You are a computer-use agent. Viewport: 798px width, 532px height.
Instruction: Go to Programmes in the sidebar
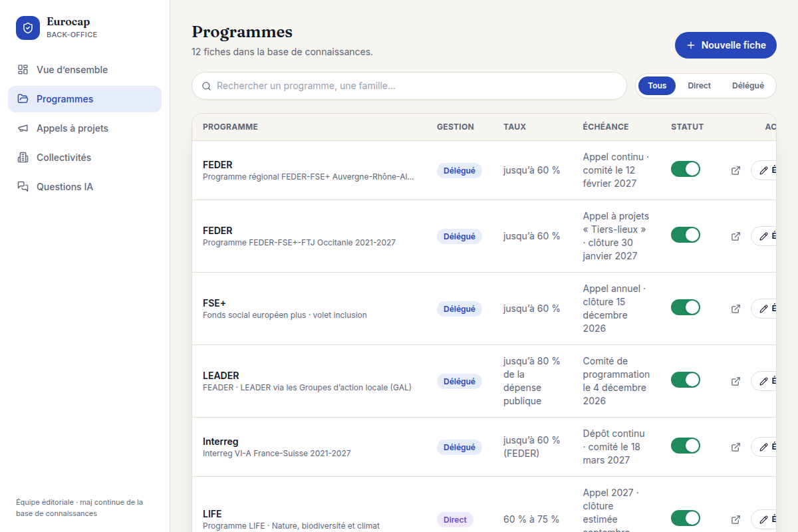point(84,99)
